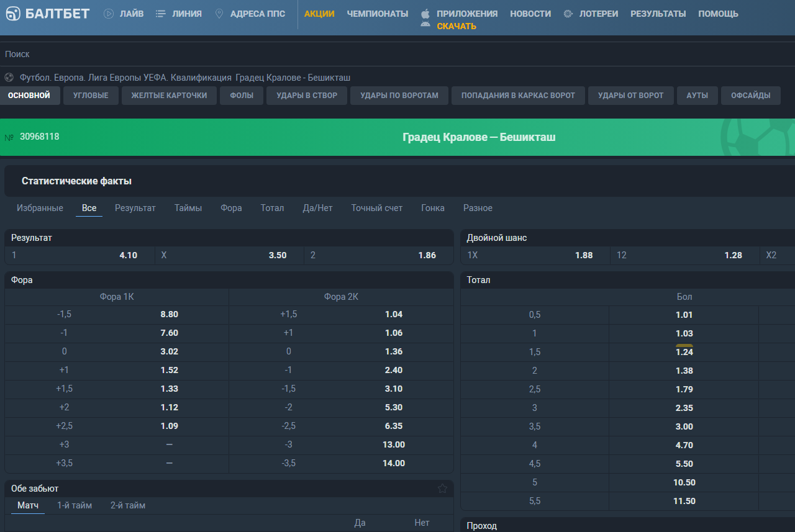Open the УДАРЫ ПО ВОРОТАМ tab
This screenshot has width=795, height=532.
point(399,96)
